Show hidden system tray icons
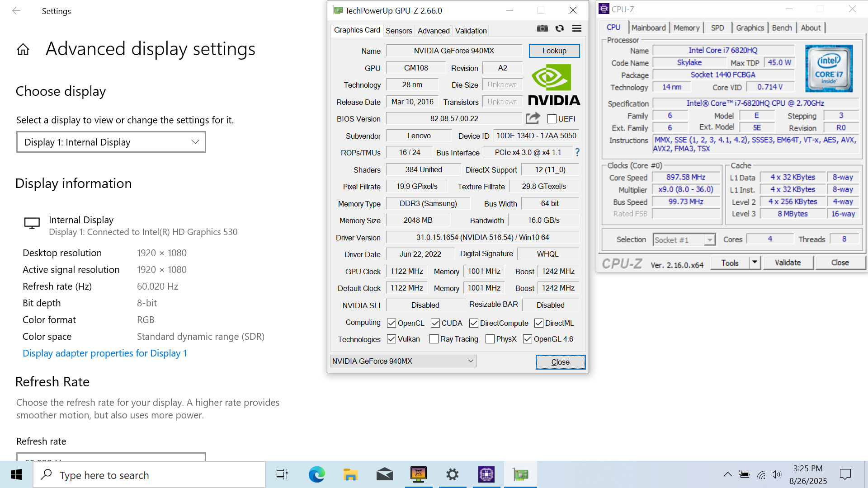The width and height of the screenshot is (868, 488). tap(727, 474)
